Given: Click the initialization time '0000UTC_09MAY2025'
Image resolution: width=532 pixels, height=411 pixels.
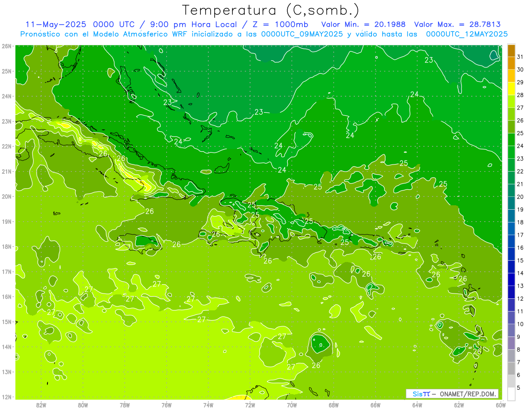Looking at the screenshot, I should coord(302,34).
